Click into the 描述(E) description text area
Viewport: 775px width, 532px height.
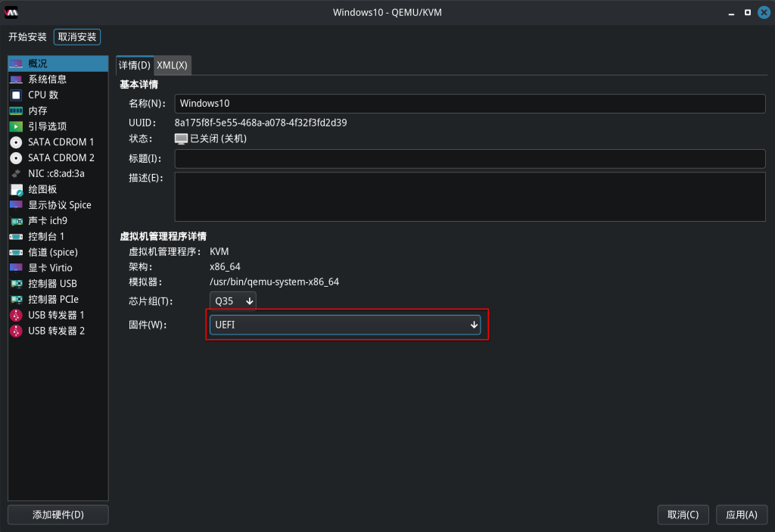(469, 196)
